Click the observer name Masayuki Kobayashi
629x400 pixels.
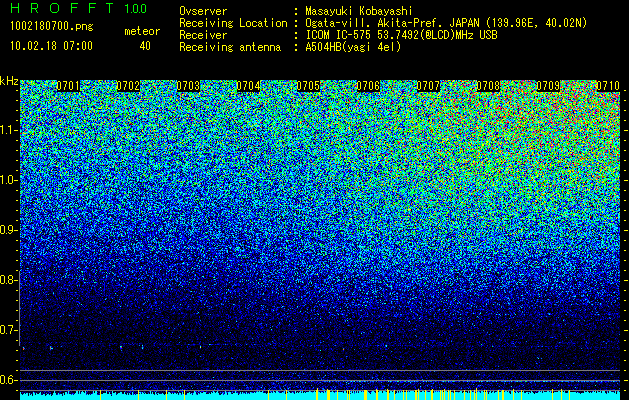click(359, 11)
